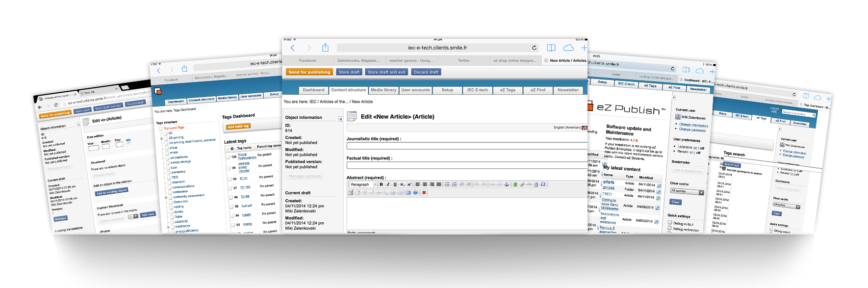Click Send for publishing button in center window
The width and height of the screenshot is (868, 288).
pyautogui.click(x=309, y=72)
